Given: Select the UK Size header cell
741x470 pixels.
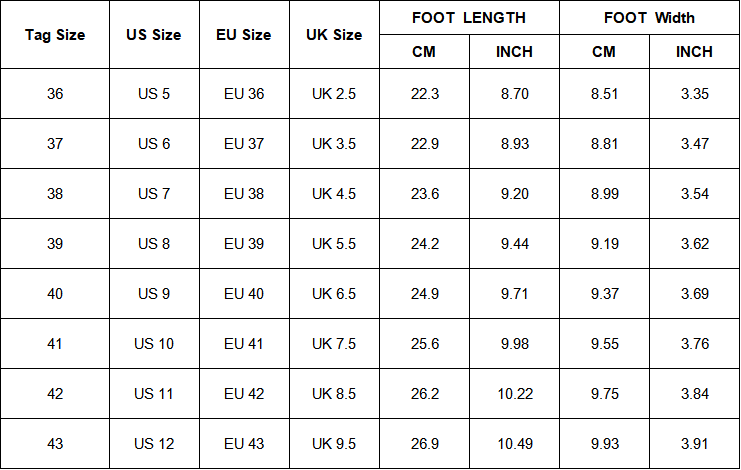Looking at the screenshot, I should [x=334, y=35].
